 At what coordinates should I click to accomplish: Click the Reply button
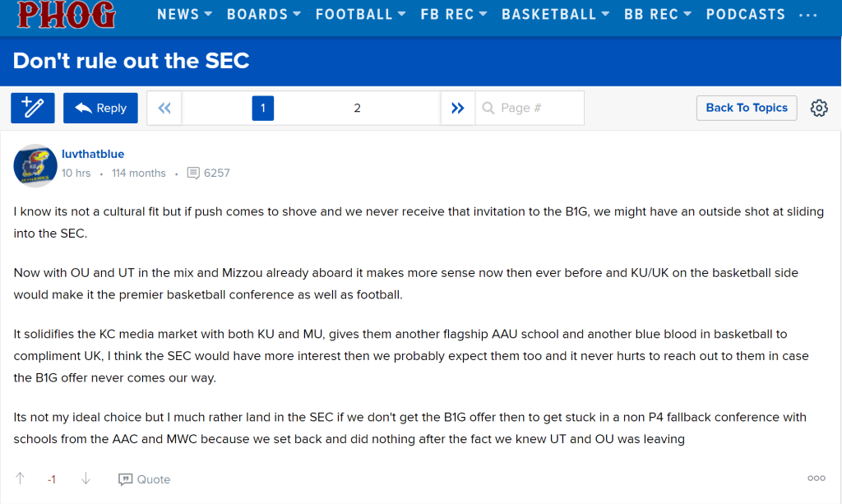pyautogui.click(x=100, y=108)
